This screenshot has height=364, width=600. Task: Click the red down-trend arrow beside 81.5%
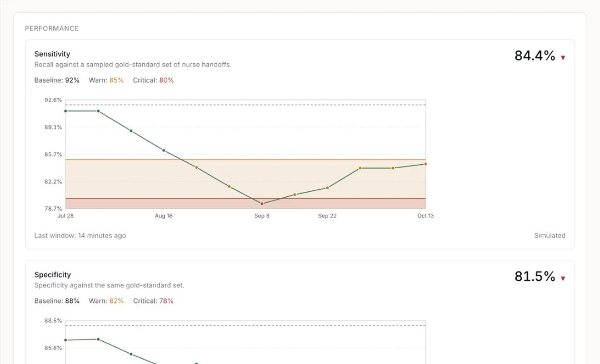coord(563,279)
